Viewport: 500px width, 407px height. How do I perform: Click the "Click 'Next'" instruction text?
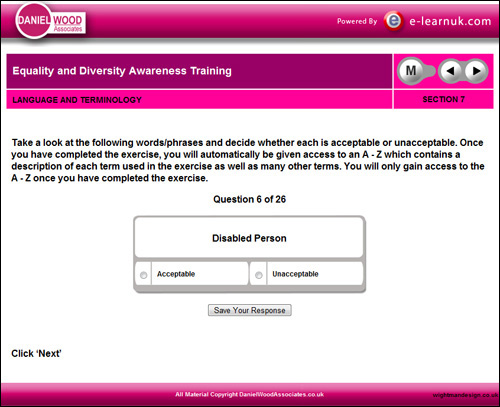pos(36,353)
